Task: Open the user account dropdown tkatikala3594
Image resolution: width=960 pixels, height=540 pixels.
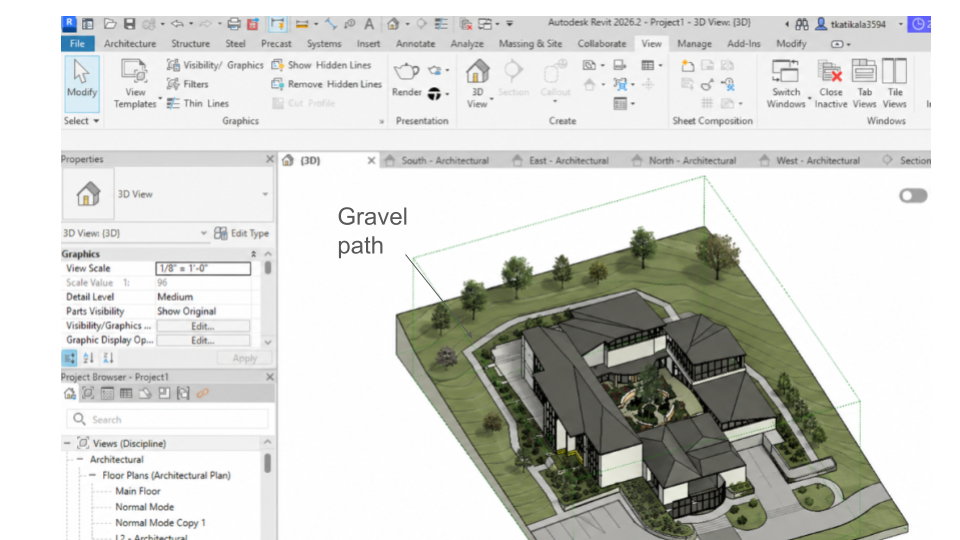Action: (x=900, y=24)
